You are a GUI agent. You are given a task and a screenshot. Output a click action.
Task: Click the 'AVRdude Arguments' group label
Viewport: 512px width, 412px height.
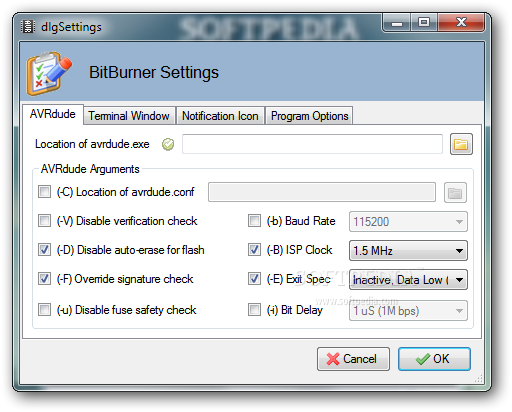tap(90, 169)
